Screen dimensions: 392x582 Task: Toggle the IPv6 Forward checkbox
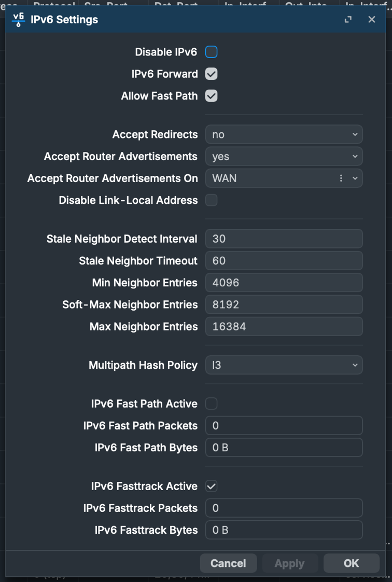pyautogui.click(x=212, y=74)
